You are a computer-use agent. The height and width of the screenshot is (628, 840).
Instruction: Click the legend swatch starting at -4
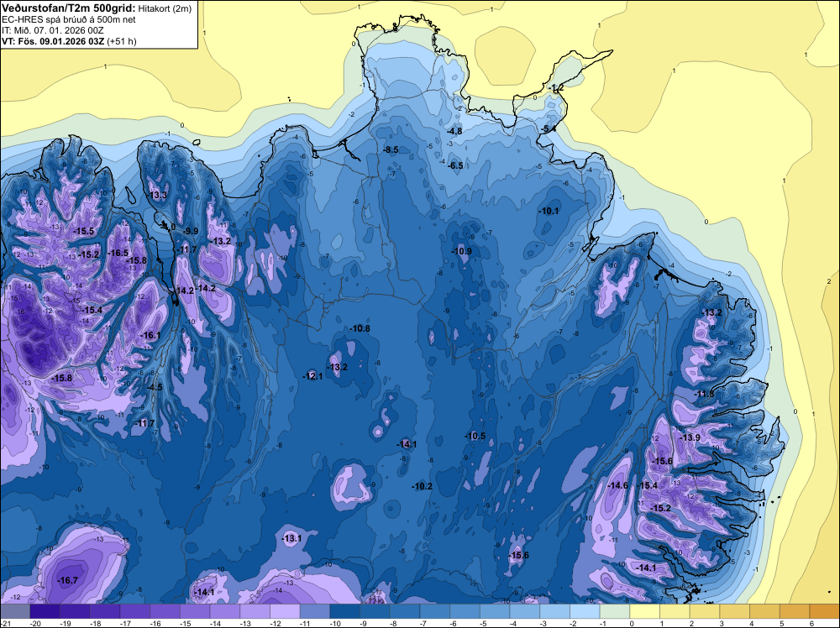click(x=525, y=611)
